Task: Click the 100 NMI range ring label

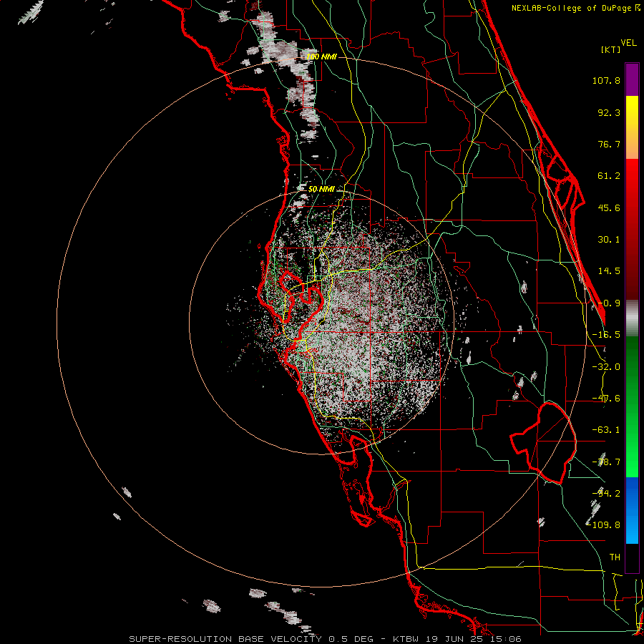Action: pyautogui.click(x=321, y=57)
